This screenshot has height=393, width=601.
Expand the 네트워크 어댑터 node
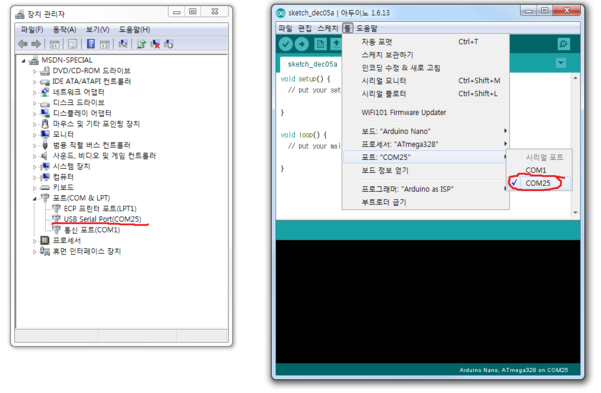point(34,93)
